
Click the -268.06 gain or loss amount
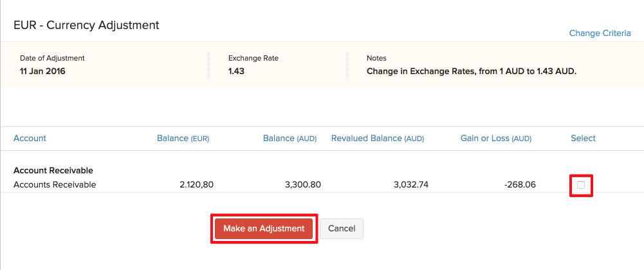519,185
